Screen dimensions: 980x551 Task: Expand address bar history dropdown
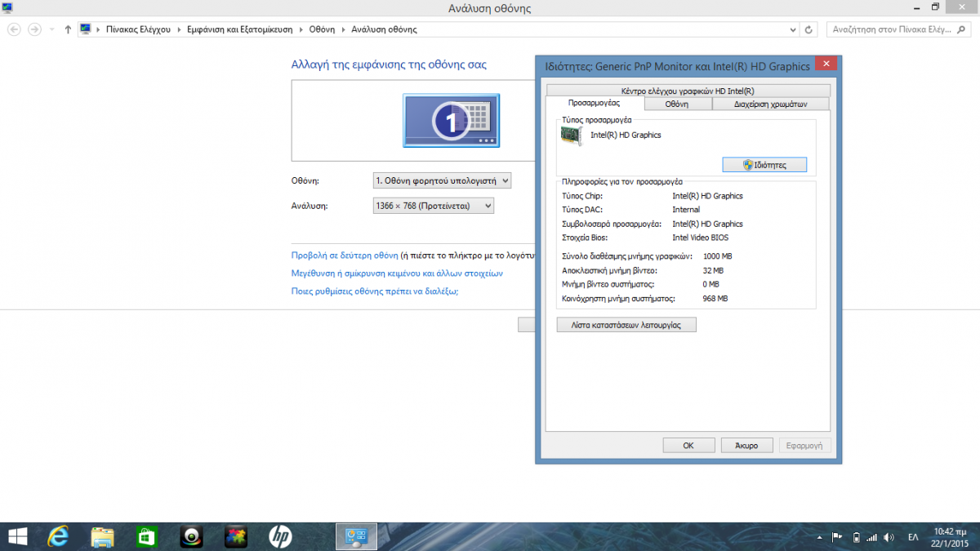click(x=792, y=29)
